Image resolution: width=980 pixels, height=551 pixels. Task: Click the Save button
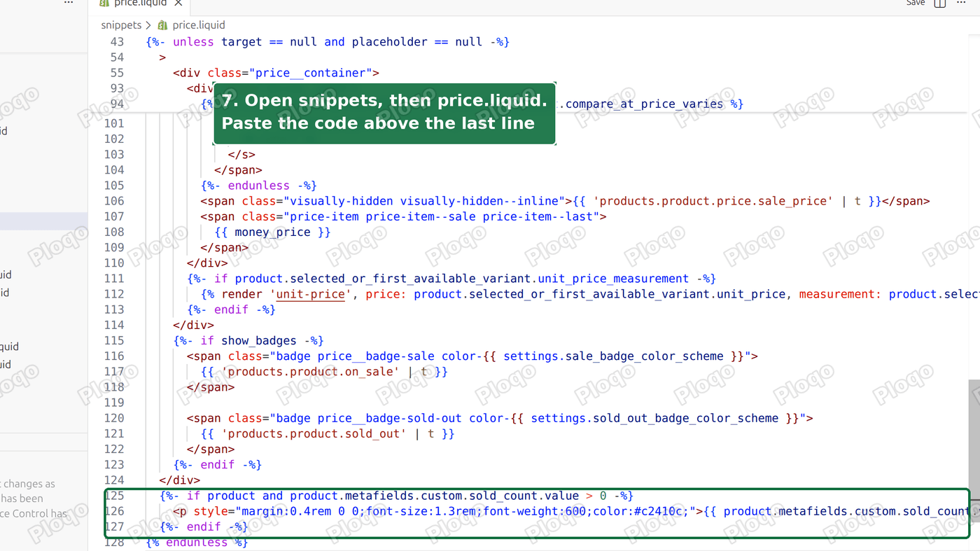point(916,3)
